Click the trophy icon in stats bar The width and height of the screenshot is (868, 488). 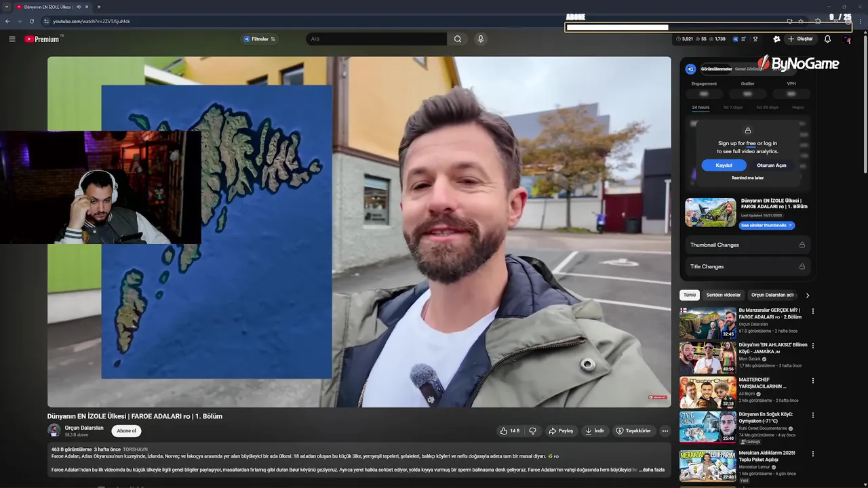coord(755,39)
